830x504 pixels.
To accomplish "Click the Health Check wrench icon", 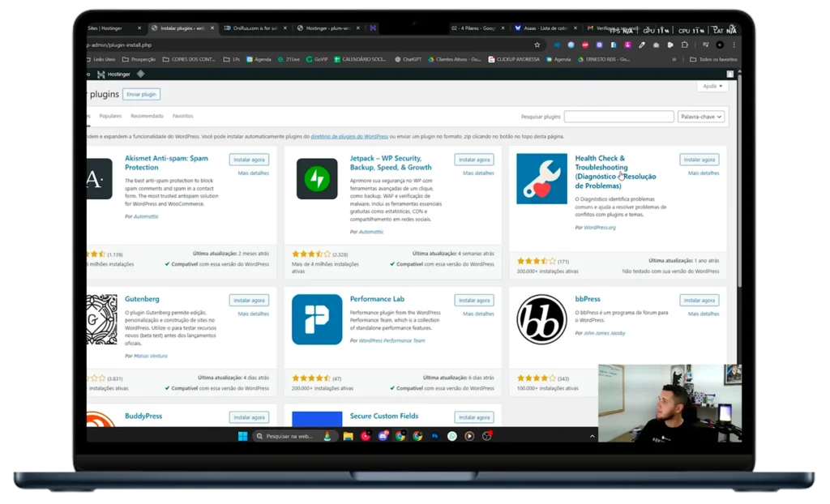I will point(541,179).
